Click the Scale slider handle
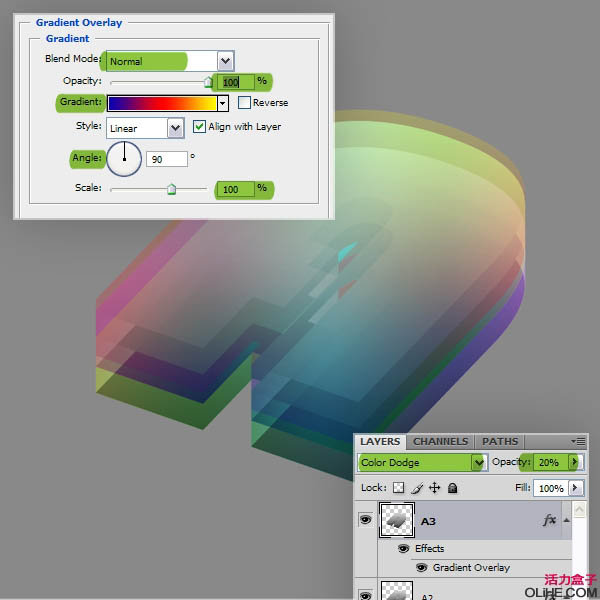This screenshot has height=600, width=600. pyautogui.click(x=171, y=189)
